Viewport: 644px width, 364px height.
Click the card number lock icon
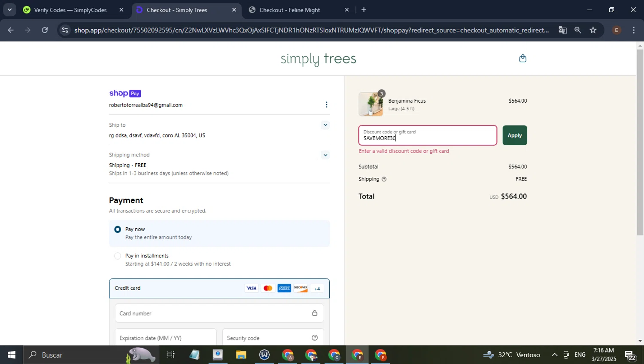pyautogui.click(x=315, y=313)
